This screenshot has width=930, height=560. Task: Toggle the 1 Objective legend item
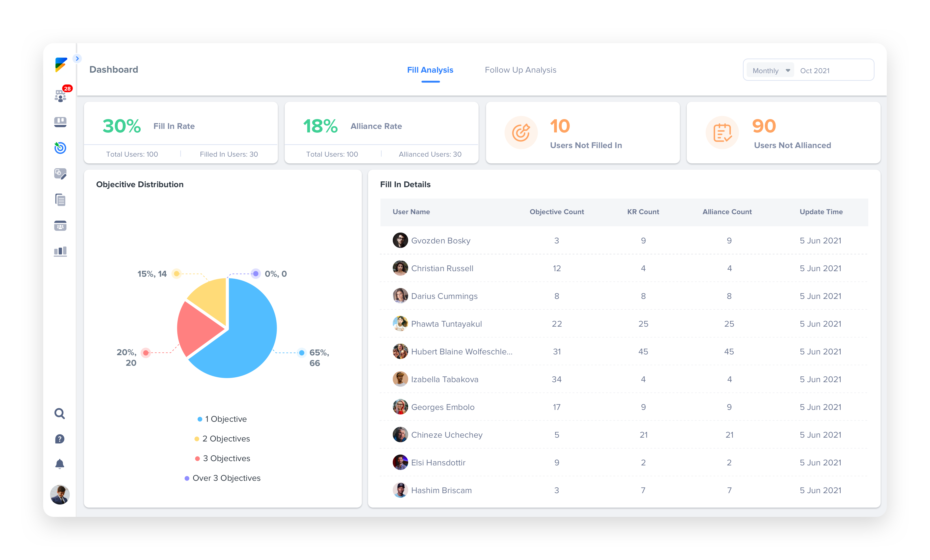pos(222,419)
